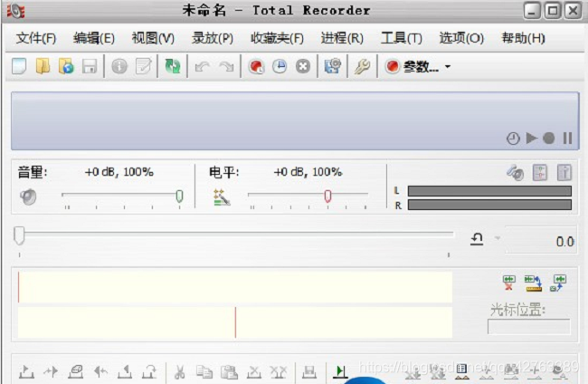Click the clock scheduler toolbar icon

tap(280, 66)
